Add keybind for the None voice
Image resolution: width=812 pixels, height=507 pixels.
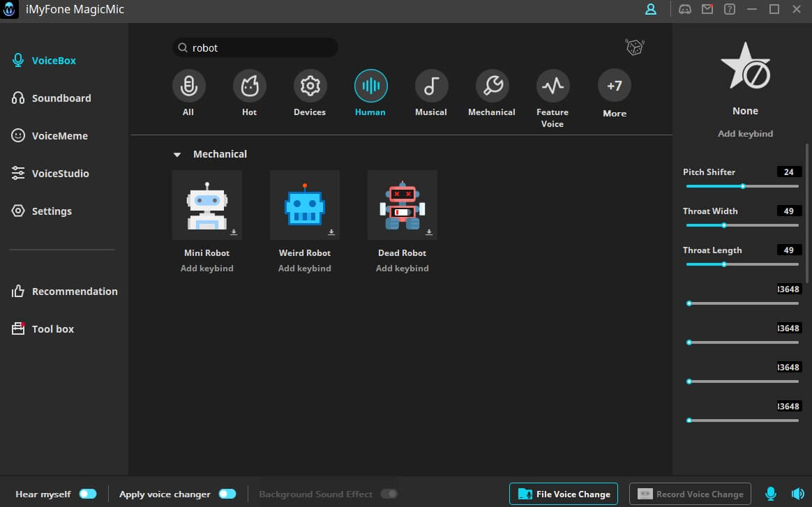pos(745,134)
